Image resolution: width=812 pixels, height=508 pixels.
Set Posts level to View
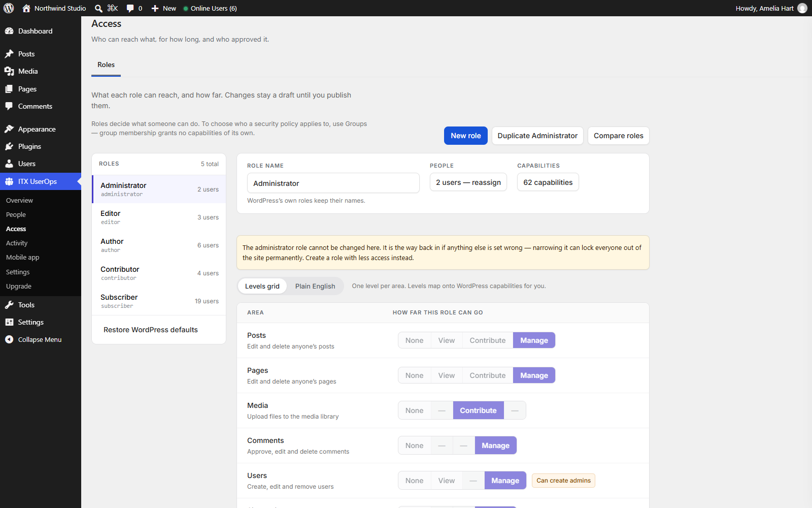(447, 340)
